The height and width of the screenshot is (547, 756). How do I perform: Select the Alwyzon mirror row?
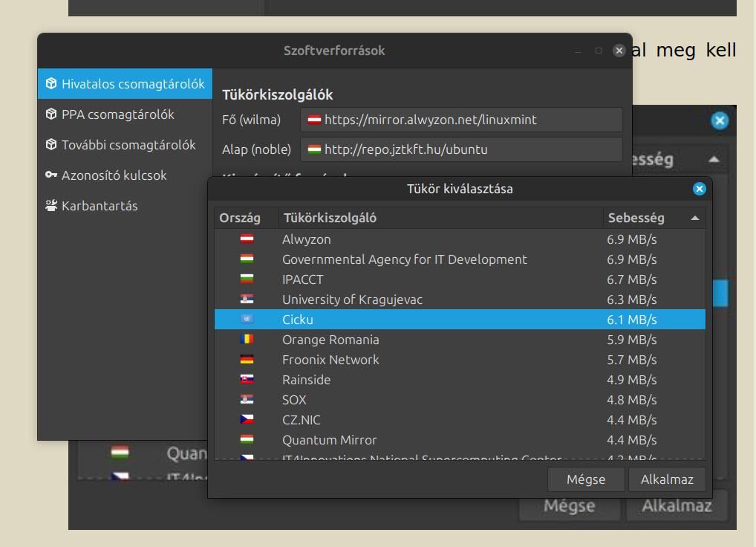point(460,239)
